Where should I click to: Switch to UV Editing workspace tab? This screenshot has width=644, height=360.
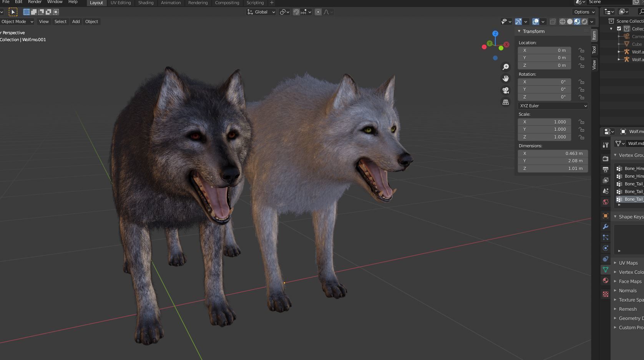click(121, 3)
